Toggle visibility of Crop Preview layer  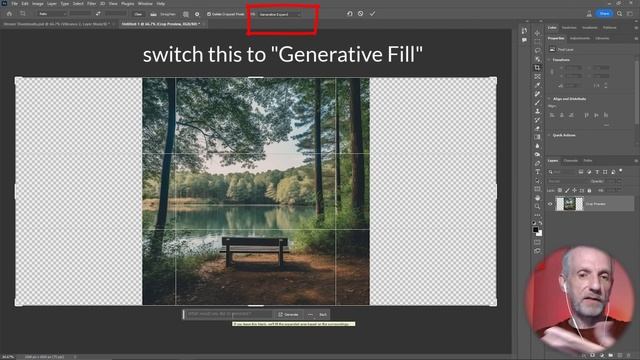tap(550, 204)
